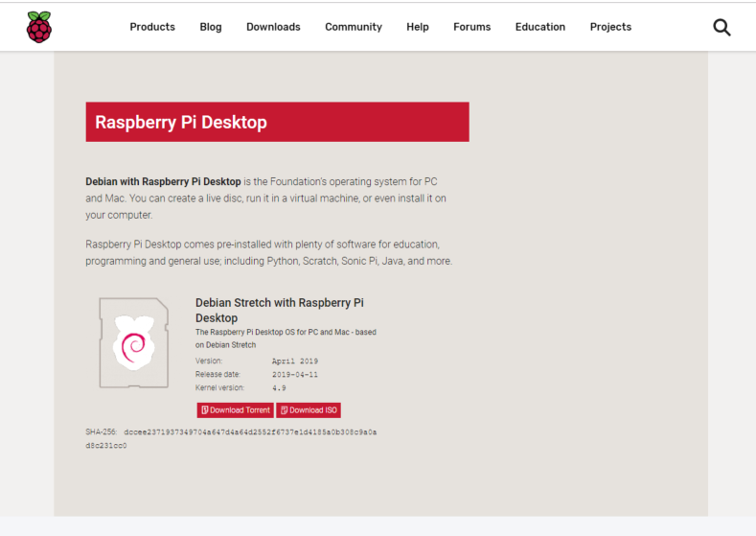Visit the Forums link

click(472, 27)
